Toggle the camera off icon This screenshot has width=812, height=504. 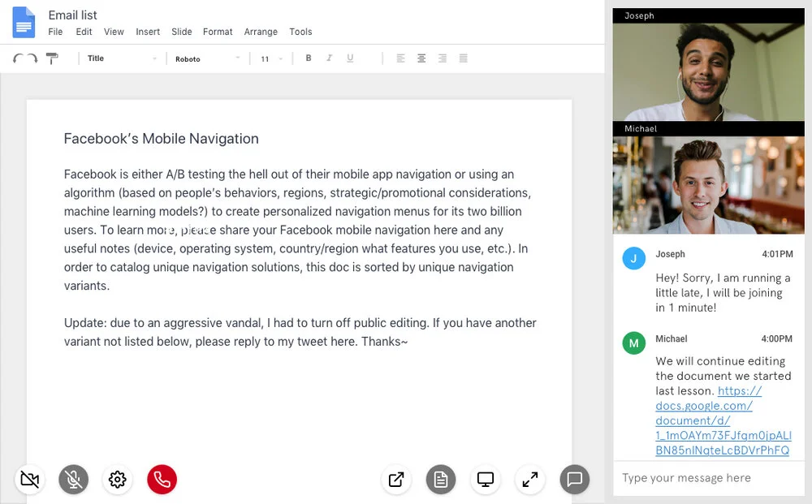pyautogui.click(x=29, y=479)
